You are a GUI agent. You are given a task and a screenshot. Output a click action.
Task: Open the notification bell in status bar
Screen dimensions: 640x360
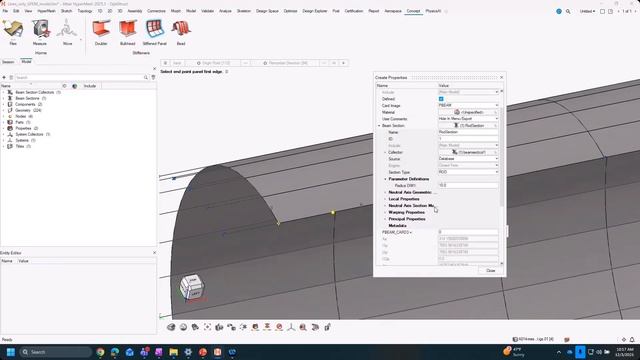pos(632,340)
